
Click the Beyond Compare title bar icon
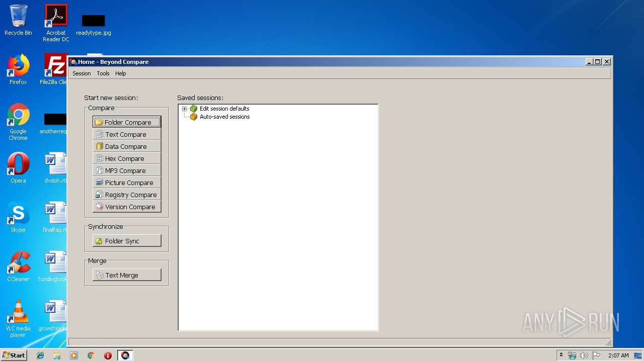point(73,62)
